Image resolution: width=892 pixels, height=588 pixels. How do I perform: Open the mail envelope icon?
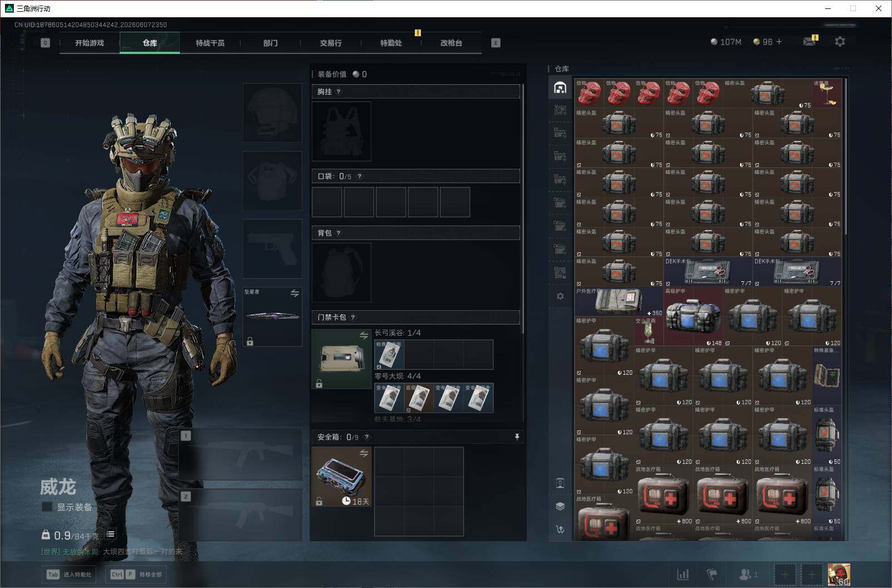click(810, 42)
